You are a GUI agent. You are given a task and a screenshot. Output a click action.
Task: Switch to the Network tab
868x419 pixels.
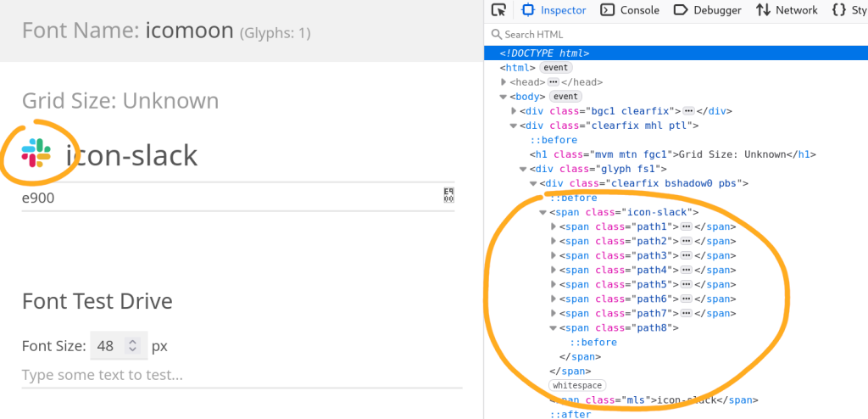tap(786, 10)
